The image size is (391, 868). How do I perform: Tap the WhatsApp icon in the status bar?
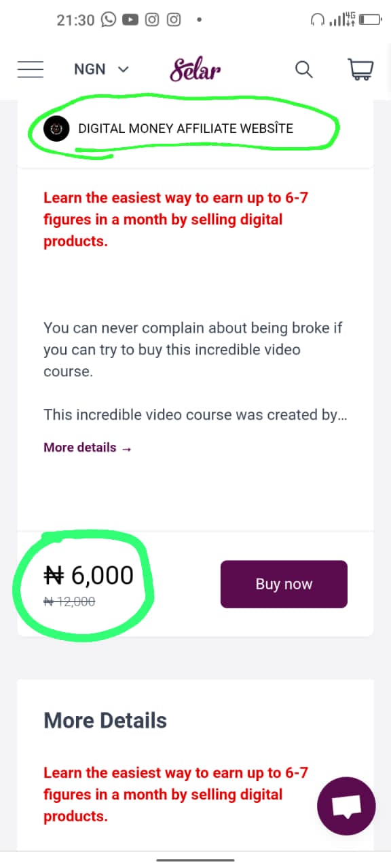click(109, 19)
